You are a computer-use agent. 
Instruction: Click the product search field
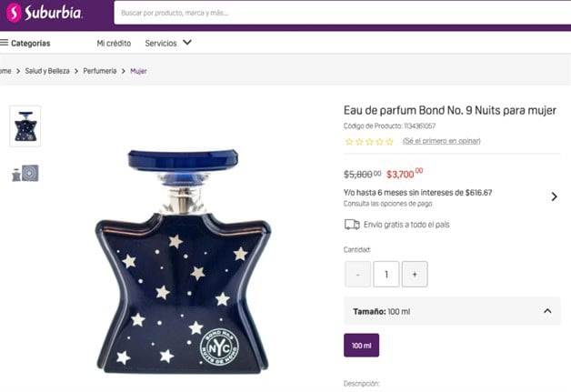coord(336,13)
